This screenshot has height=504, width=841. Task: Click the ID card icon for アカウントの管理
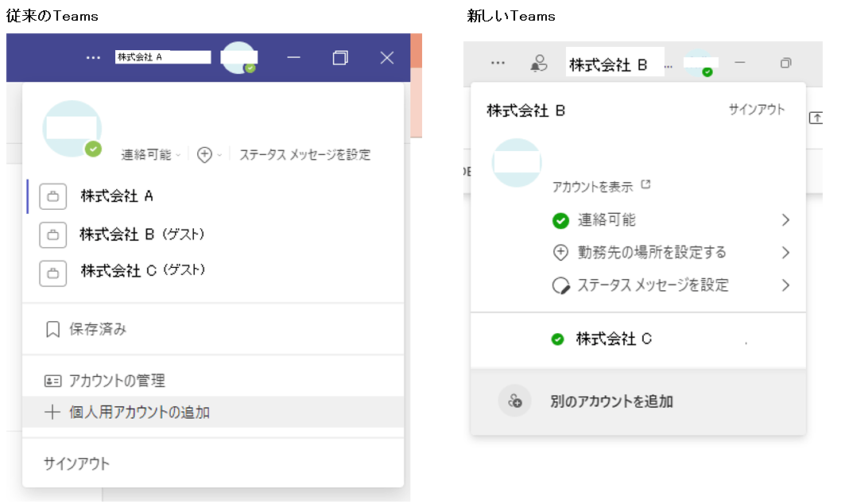(x=52, y=381)
